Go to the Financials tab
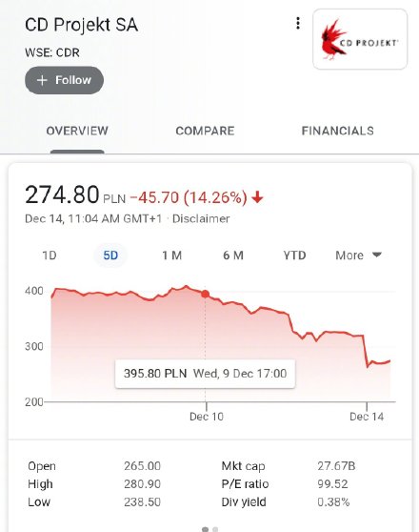 tap(338, 131)
